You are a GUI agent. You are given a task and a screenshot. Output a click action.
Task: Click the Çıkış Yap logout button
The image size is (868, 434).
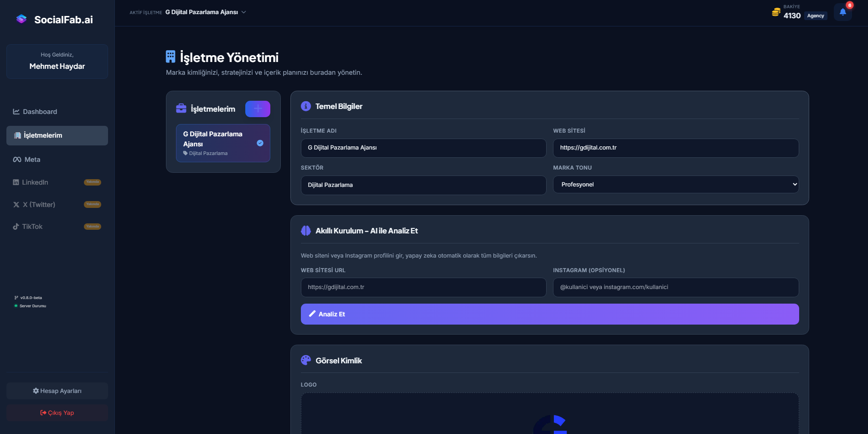[x=57, y=413]
